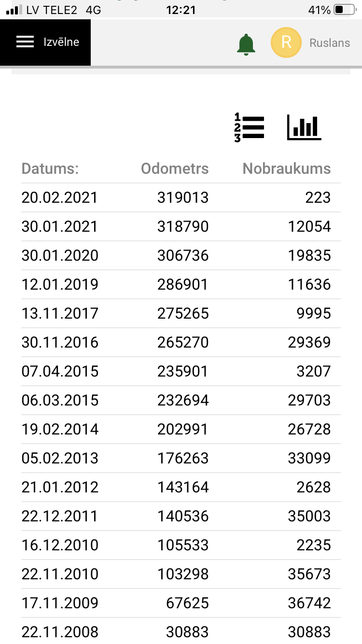Screen dimensions: 362x644
Task: Select the row dated 05.02.2013
Action: (181, 458)
